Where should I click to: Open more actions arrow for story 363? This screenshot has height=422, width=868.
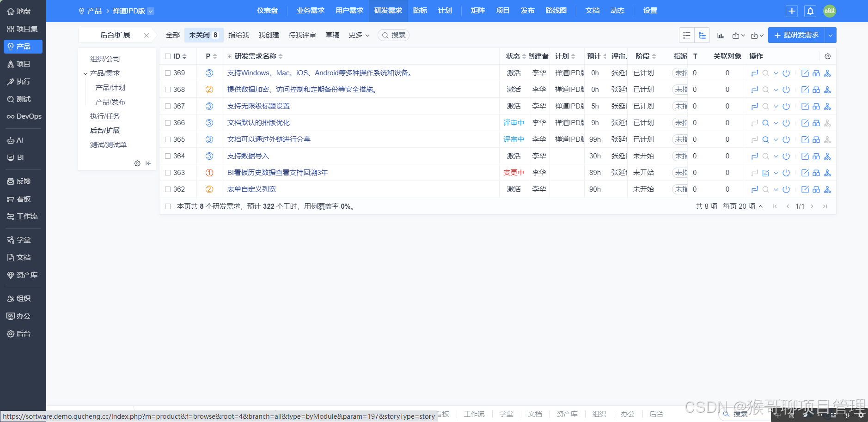click(x=776, y=173)
